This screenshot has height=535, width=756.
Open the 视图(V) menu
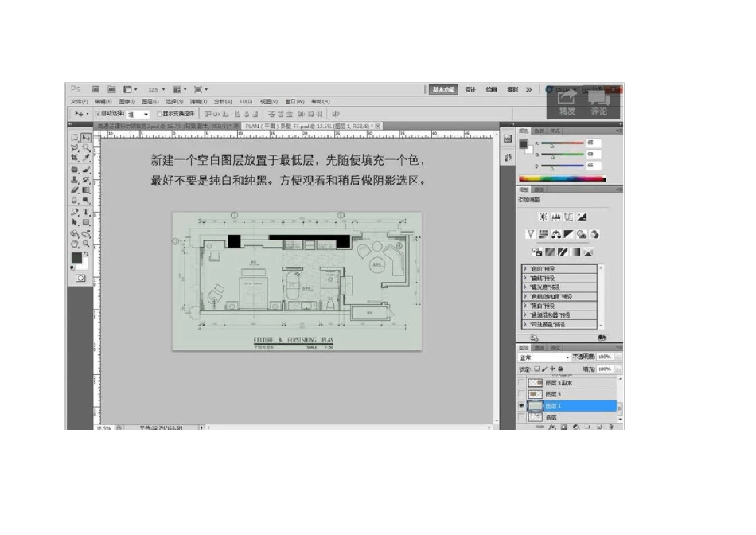[x=268, y=102]
